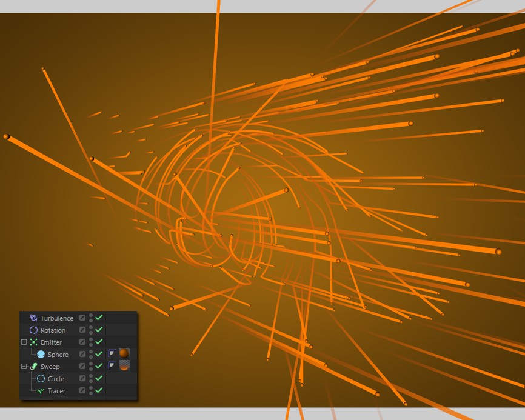This screenshot has width=525, height=420.
Task: Click the Emitter object icon
Action: pos(33,342)
